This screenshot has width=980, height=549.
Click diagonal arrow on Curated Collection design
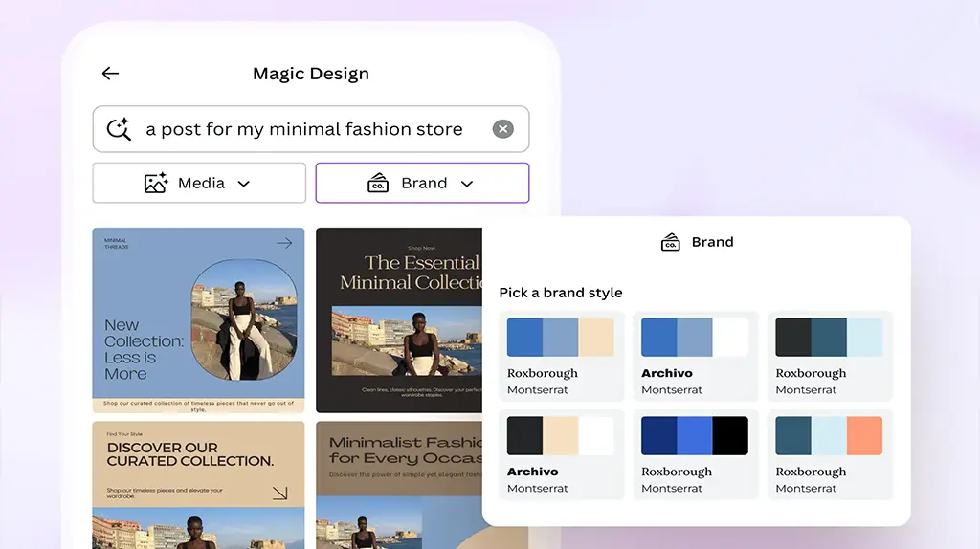pos(280,494)
